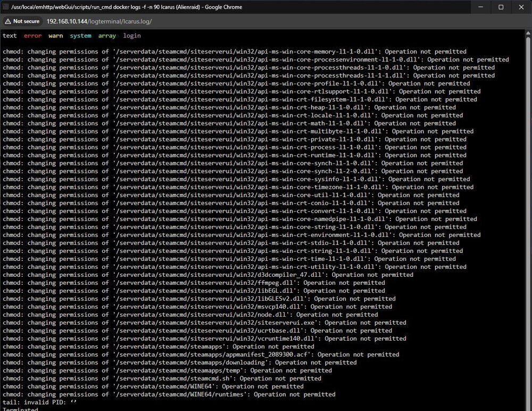The image size is (532, 411).
Task: Click the log line for api-ms-win-core-profile-l1-1-0.dll
Action: click(237, 84)
